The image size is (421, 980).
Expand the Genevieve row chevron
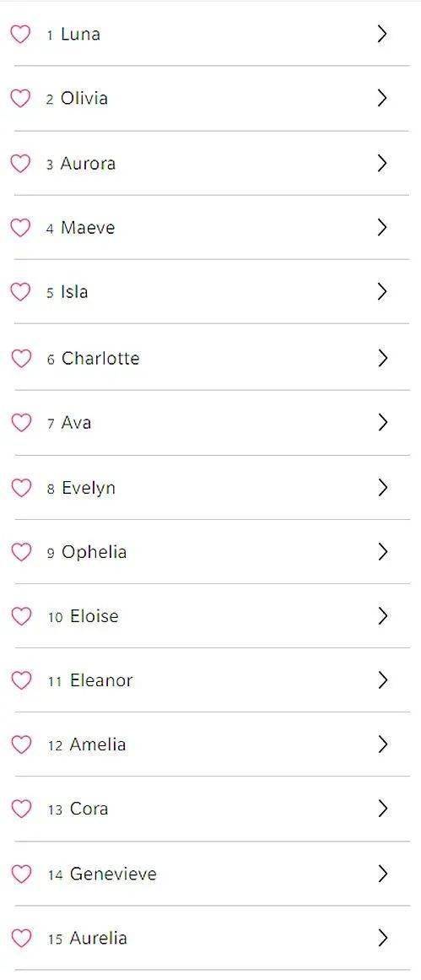click(x=383, y=874)
